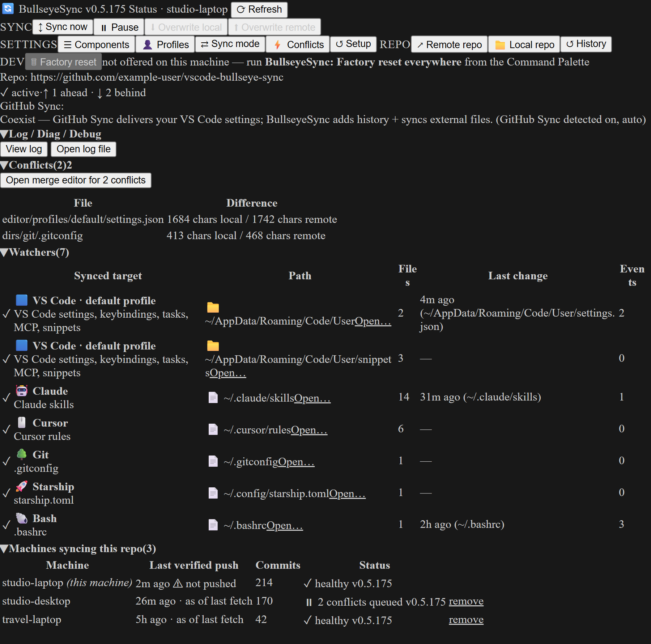Image resolution: width=651 pixels, height=644 pixels.
Task: Open sync History
Action: point(586,44)
